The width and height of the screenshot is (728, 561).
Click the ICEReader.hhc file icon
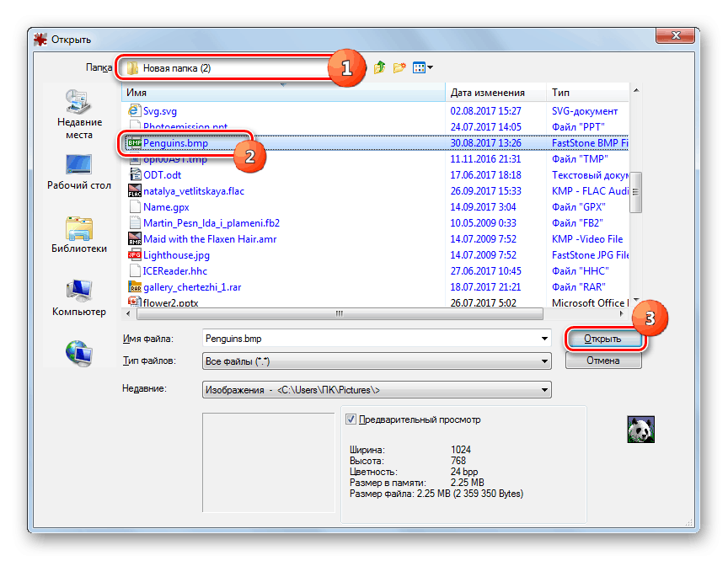135,270
